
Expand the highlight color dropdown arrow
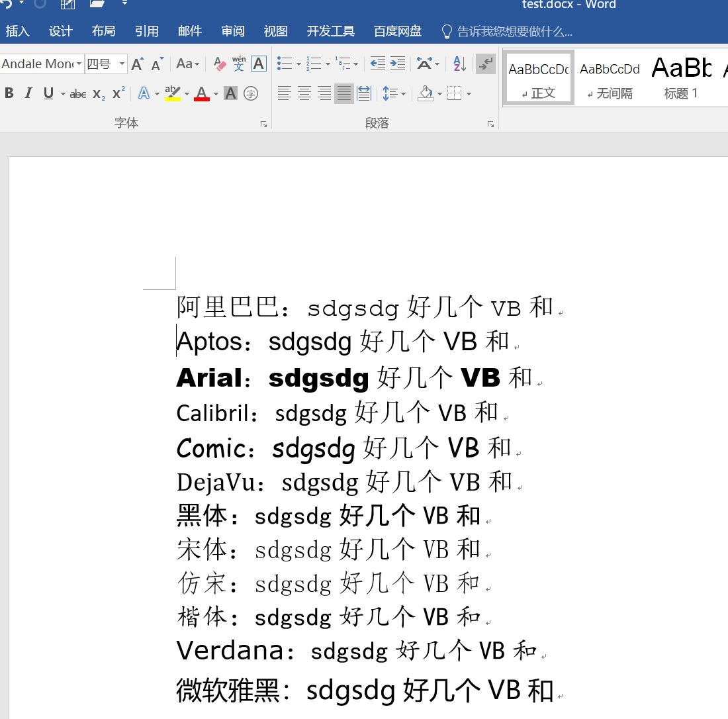[x=187, y=94]
